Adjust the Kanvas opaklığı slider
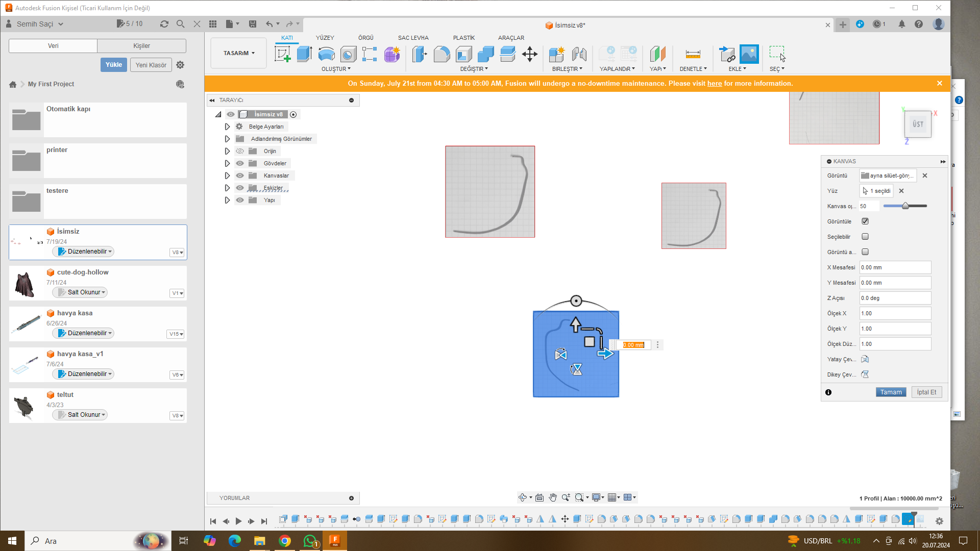The image size is (980, 551). point(905,206)
